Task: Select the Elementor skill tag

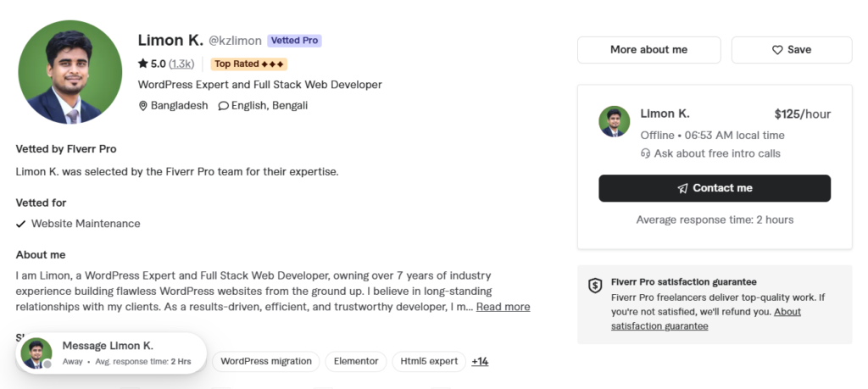Action: (x=356, y=361)
